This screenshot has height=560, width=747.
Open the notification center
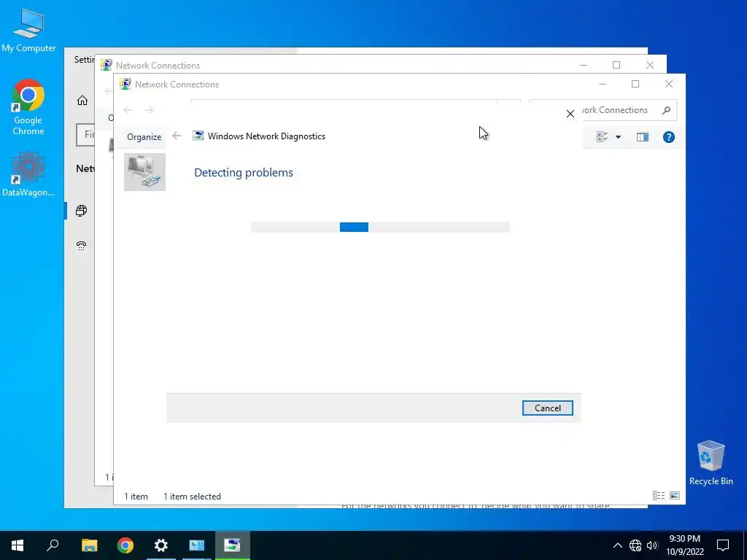723,545
